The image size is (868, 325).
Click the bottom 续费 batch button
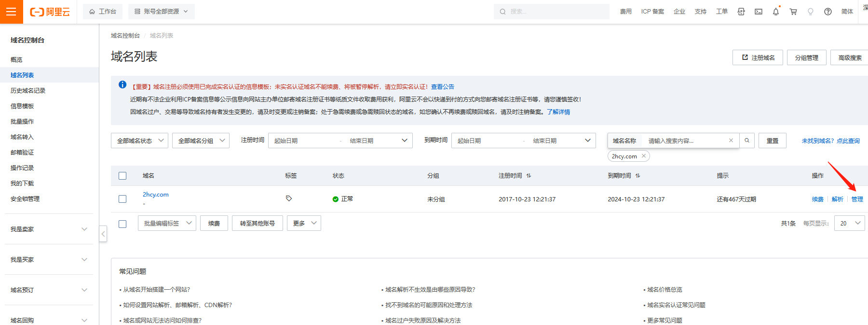[214, 223]
